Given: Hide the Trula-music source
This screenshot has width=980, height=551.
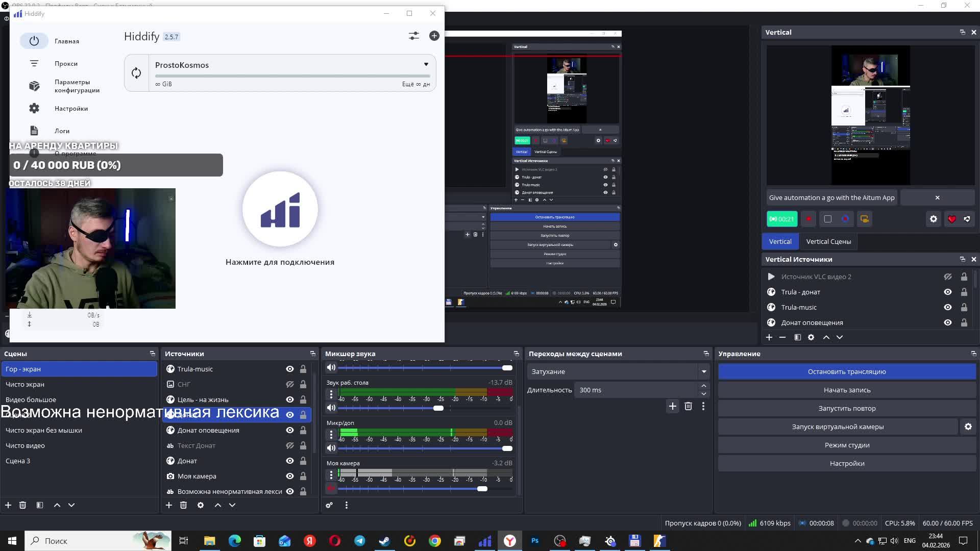Looking at the screenshot, I should [289, 369].
